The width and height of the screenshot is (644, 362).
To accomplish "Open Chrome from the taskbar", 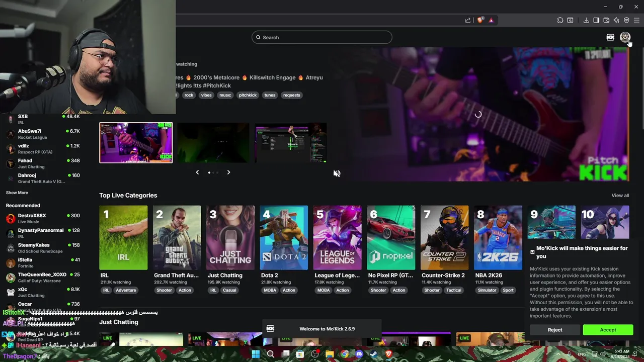I will [x=345, y=354].
